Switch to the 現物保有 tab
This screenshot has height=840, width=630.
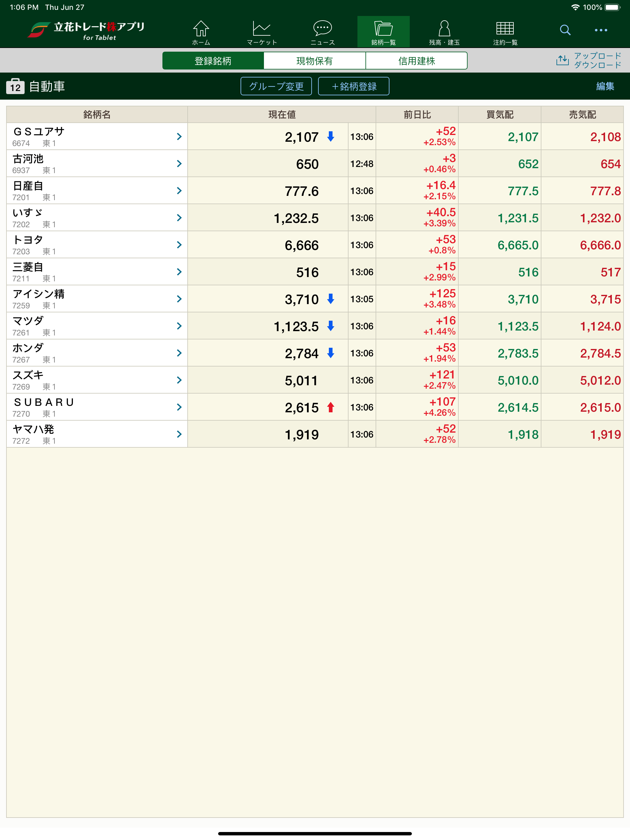(315, 61)
